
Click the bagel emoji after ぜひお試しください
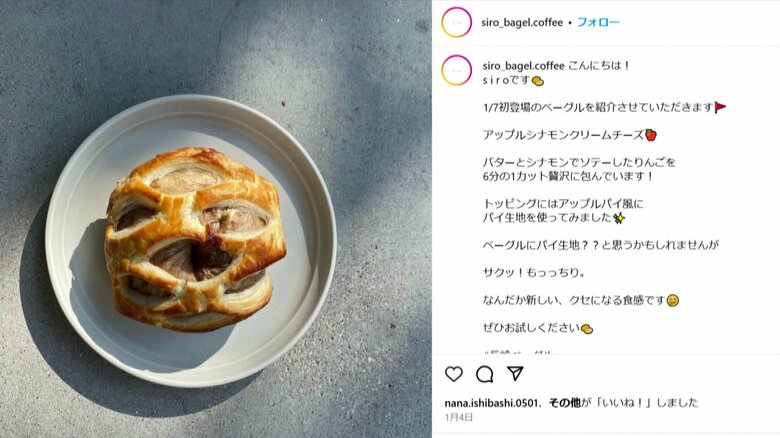pyautogui.click(x=587, y=328)
